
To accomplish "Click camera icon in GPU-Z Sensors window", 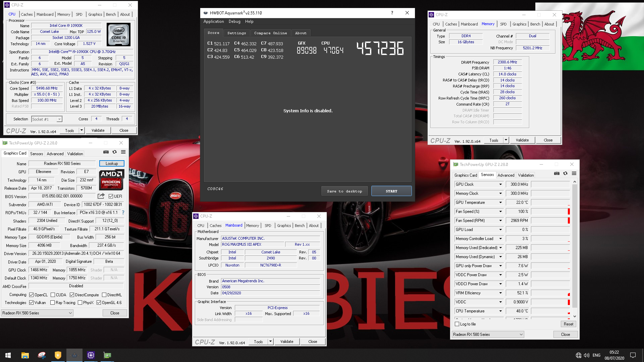I will tap(557, 173).
